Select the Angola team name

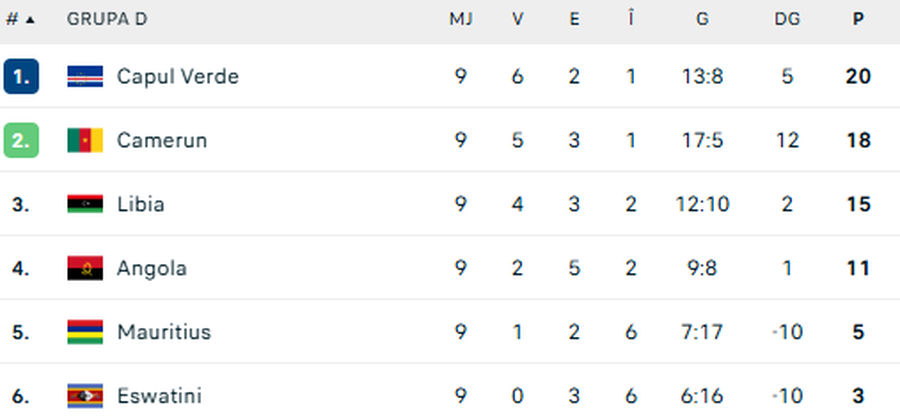pyautogui.click(x=152, y=268)
